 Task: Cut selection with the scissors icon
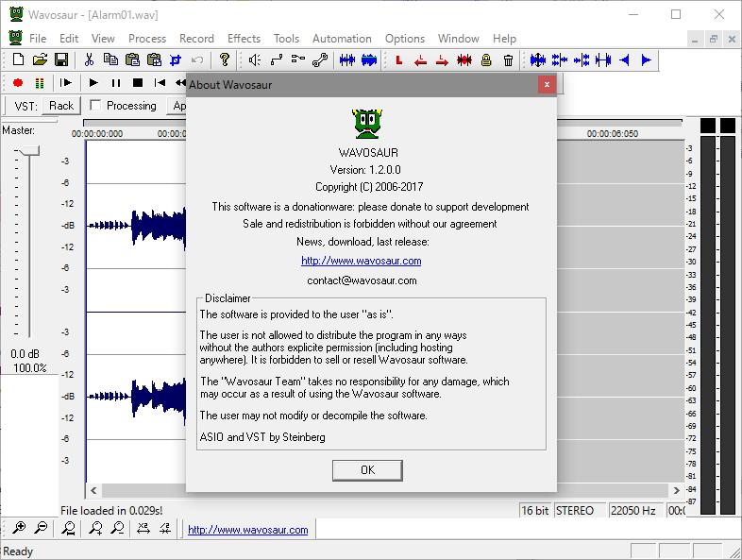(89, 59)
